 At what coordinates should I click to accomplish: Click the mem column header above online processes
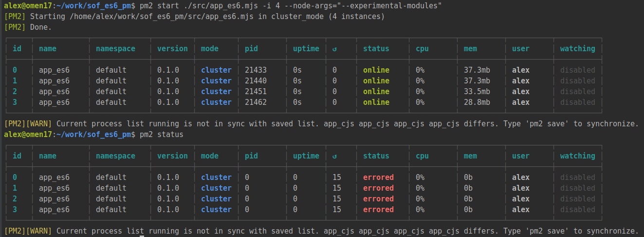coord(470,49)
